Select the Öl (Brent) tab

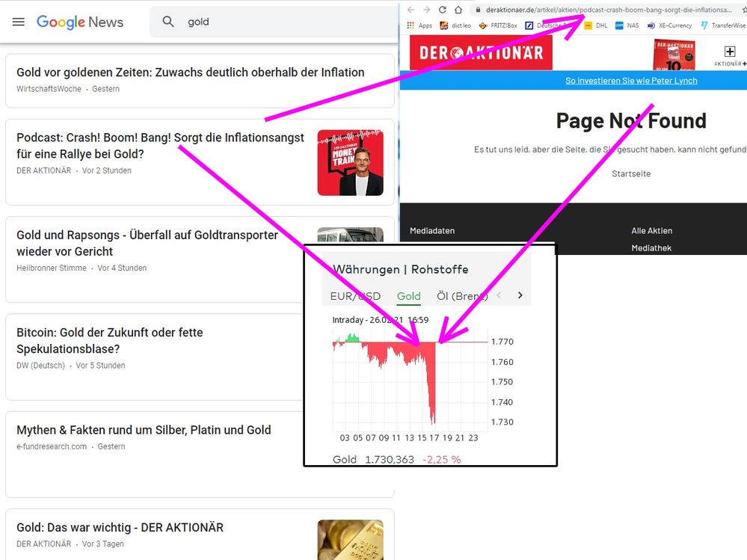pyautogui.click(x=462, y=296)
